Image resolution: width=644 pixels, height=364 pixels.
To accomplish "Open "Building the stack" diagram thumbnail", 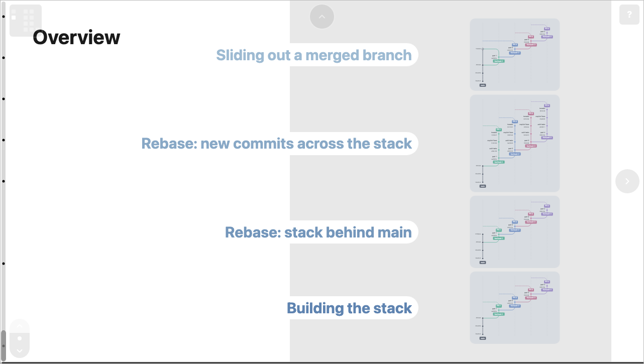I will (x=514, y=308).
